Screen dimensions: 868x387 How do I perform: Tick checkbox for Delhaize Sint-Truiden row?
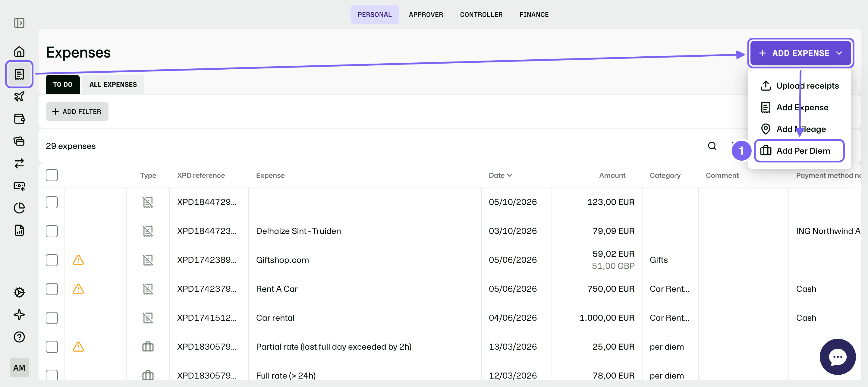tap(52, 231)
